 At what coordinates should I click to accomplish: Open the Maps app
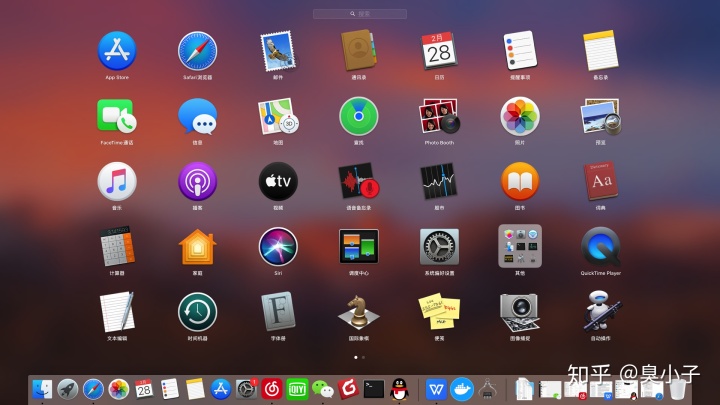click(278, 116)
